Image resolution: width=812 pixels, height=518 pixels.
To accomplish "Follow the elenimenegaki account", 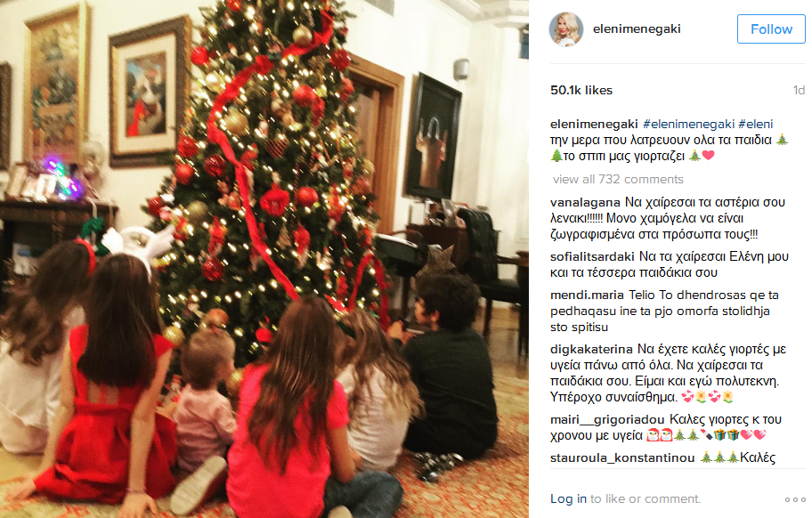I will (x=771, y=29).
